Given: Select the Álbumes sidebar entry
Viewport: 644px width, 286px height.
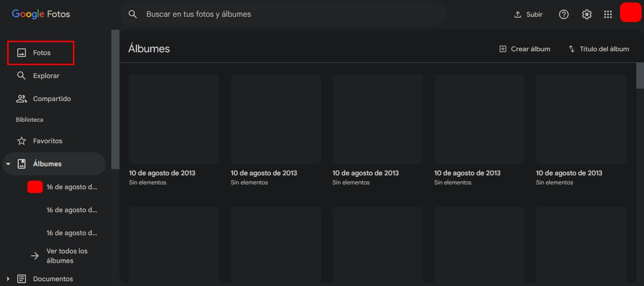Looking at the screenshot, I should [54, 164].
